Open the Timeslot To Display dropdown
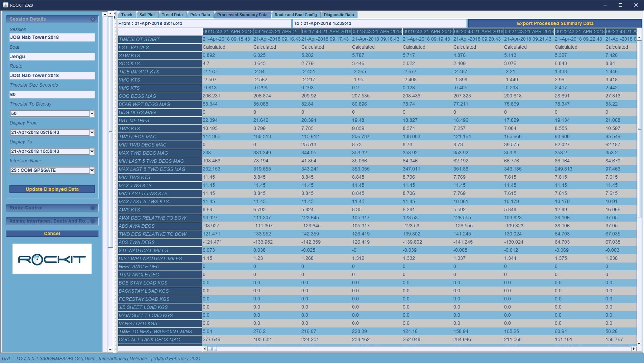 92,114
